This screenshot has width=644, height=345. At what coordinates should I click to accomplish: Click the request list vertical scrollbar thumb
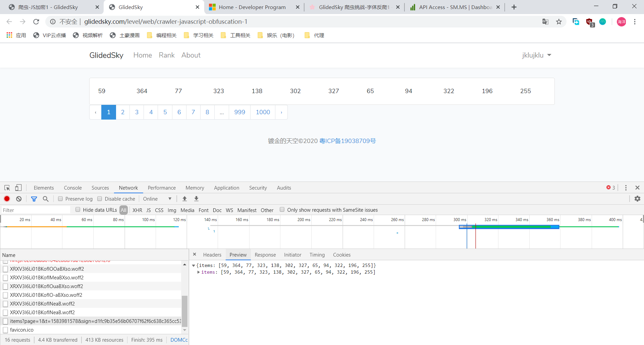pos(184,311)
